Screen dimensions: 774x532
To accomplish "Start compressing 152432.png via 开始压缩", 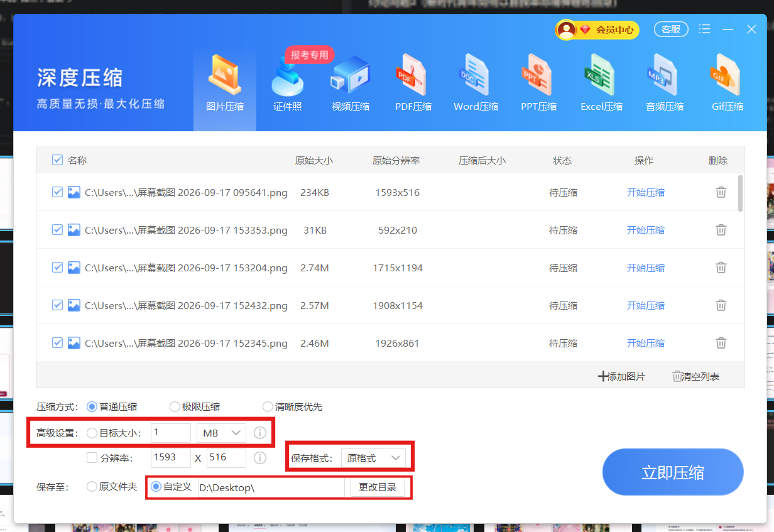I will (x=645, y=306).
